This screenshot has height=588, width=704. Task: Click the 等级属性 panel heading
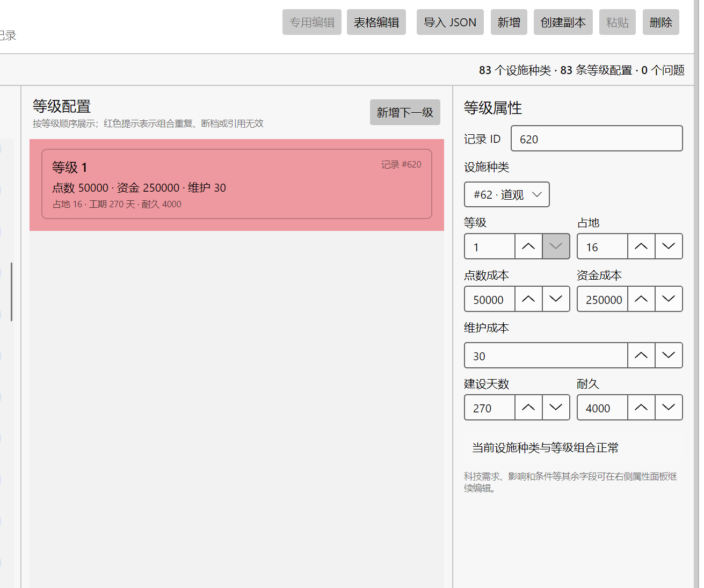493,108
